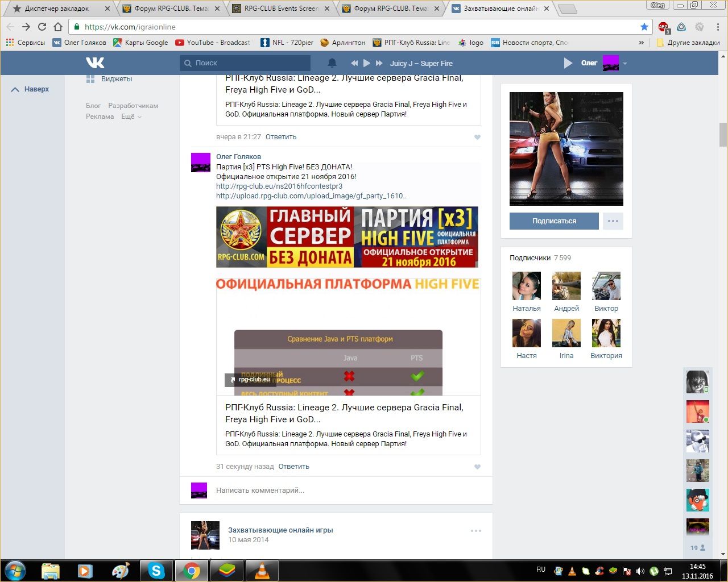Open a new browser tab
The image size is (728, 582).
click(567, 9)
